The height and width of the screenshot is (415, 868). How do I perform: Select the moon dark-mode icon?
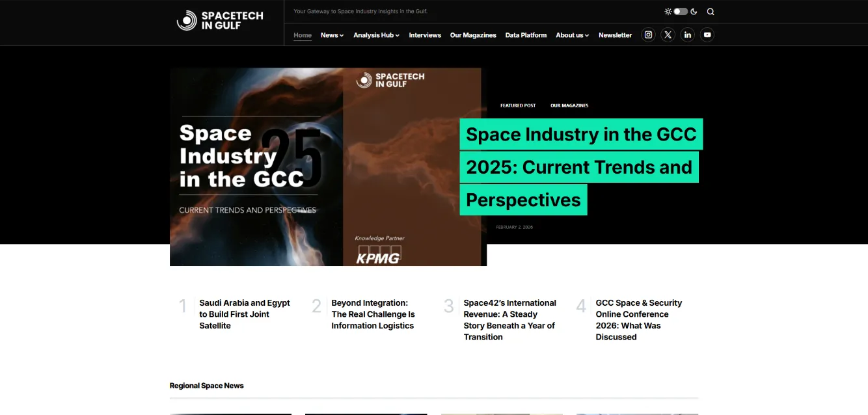click(694, 12)
